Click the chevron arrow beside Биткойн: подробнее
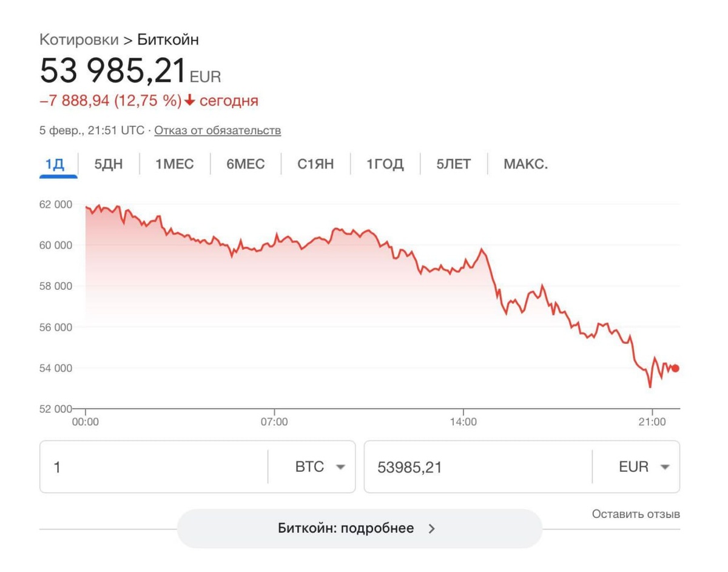Image resolution: width=728 pixels, height=572 pixels. click(x=432, y=528)
